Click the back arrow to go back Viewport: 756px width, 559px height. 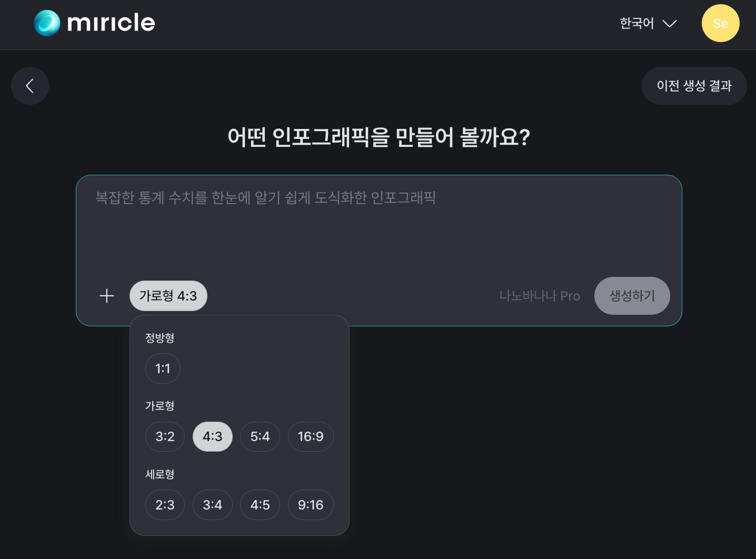[x=29, y=86]
